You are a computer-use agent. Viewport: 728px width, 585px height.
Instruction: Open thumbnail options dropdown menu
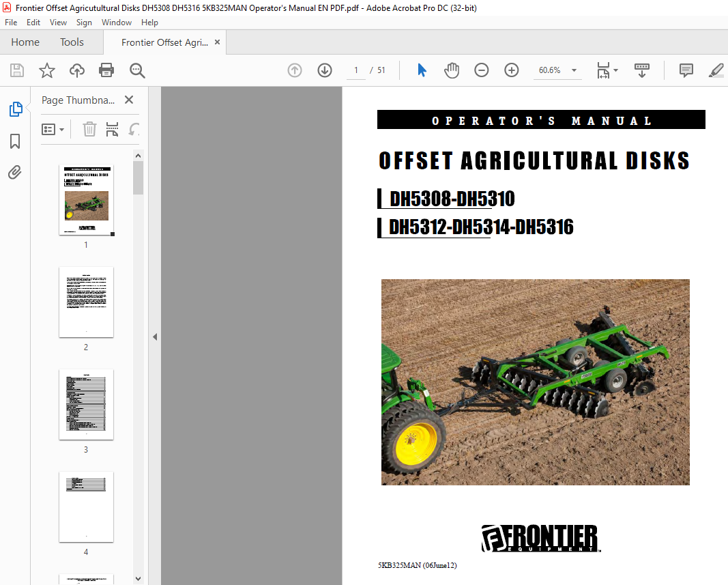(53, 129)
